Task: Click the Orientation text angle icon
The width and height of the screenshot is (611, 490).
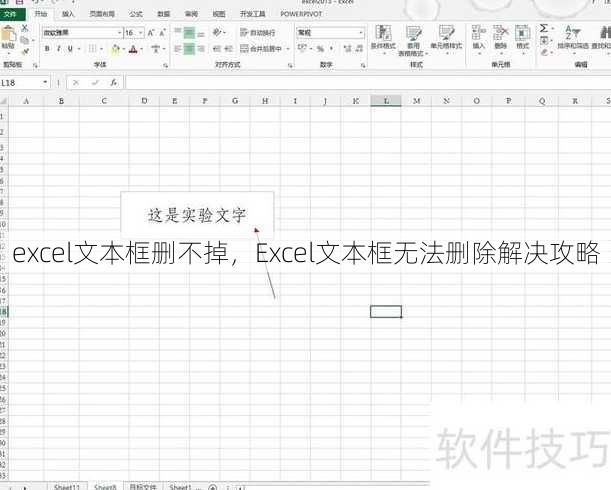Action: tap(217, 32)
